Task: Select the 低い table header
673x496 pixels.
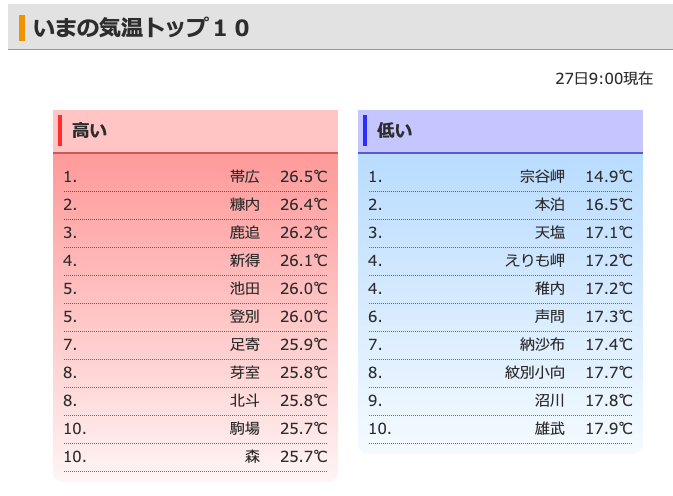Action: tap(394, 130)
